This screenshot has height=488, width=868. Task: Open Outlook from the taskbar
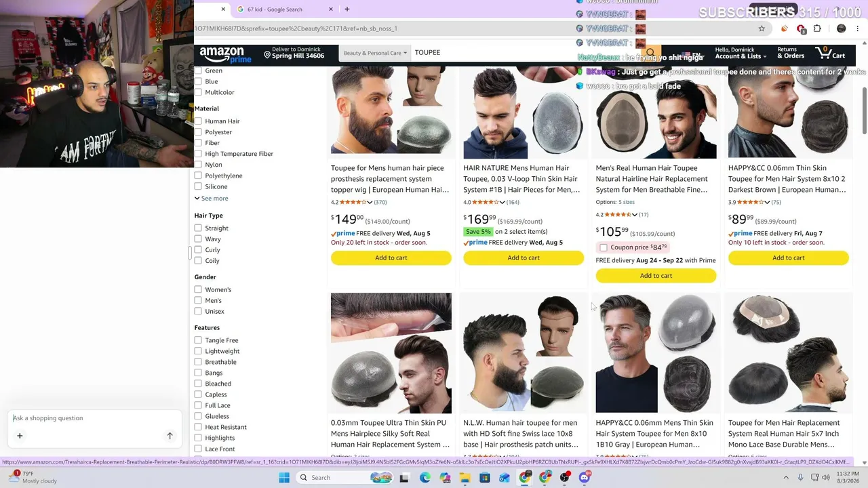pyautogui.click(x=505, y=478)
